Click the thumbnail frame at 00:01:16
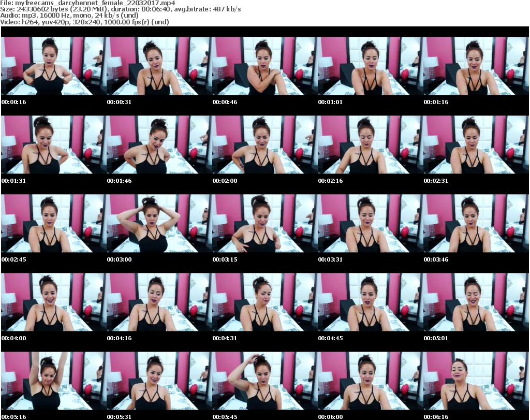 476,66
